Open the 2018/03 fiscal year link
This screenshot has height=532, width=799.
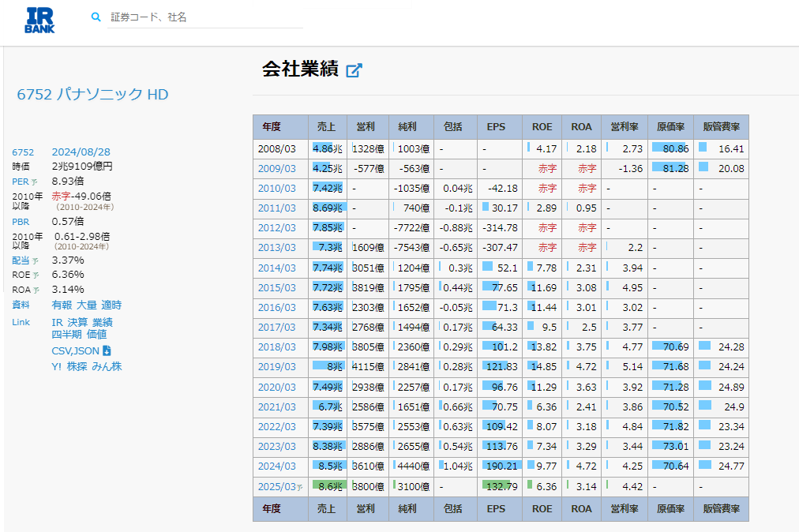click(276, 347)
